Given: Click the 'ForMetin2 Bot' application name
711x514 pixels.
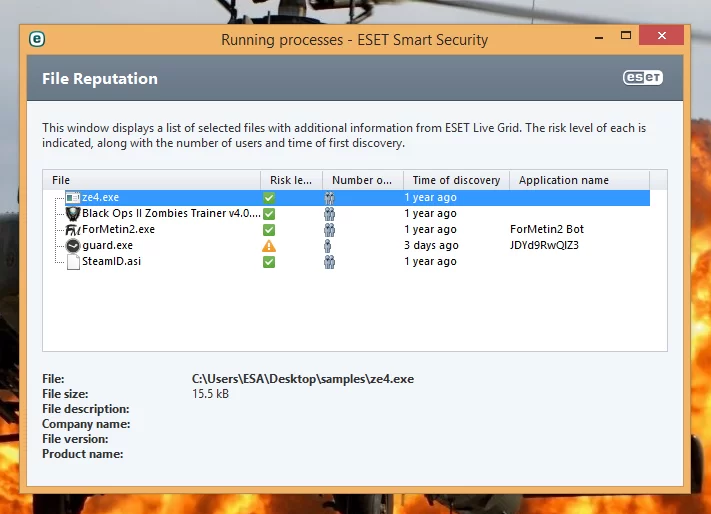Looking at the screenshot, I should (x=547, y=229).
